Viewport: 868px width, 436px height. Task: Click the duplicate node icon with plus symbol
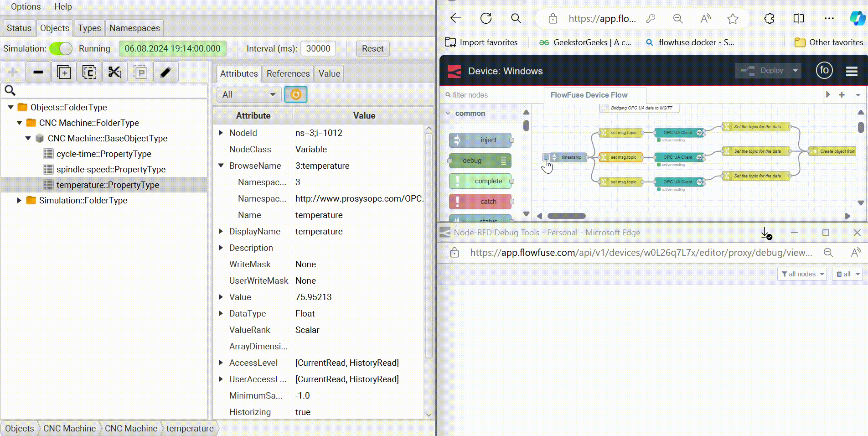63,72
